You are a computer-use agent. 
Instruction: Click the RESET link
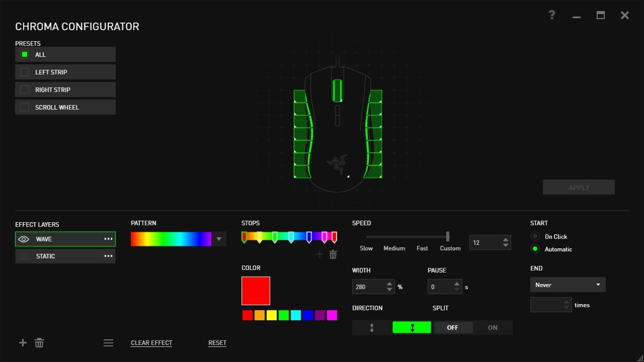pos(217,343)
